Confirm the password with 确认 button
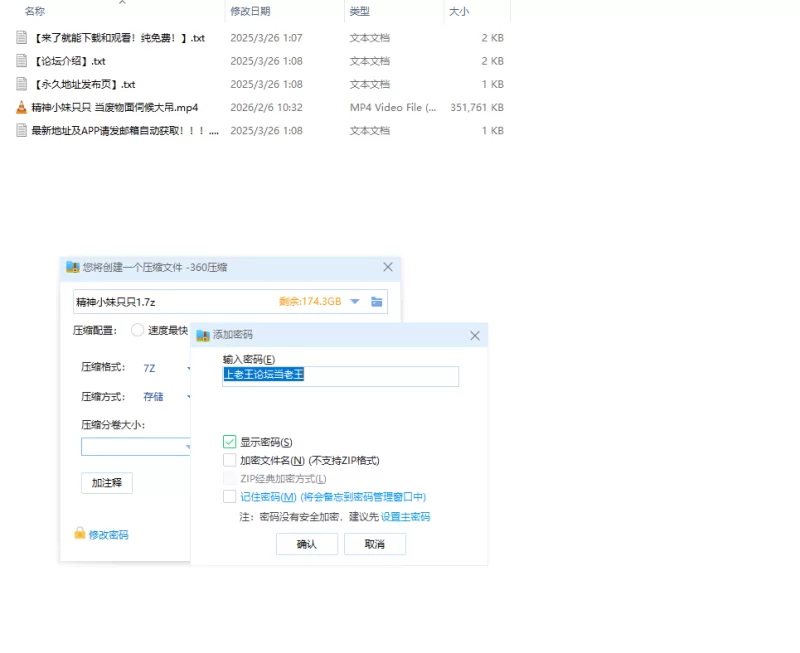 [x=307, y=544]
